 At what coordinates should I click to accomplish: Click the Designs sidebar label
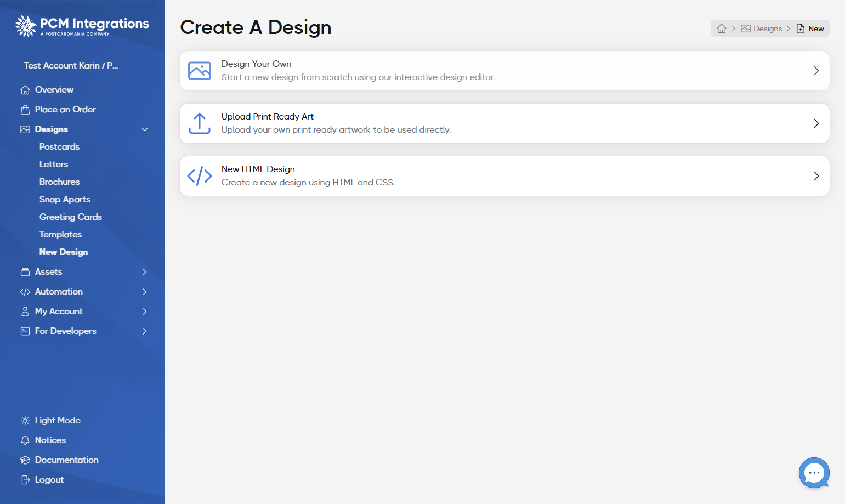point(52,129)
